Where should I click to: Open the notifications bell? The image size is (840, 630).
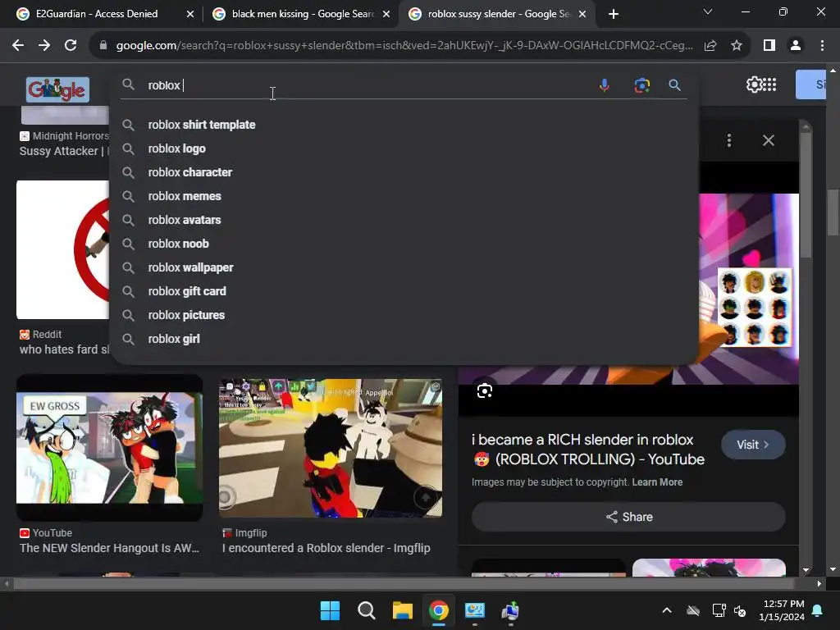coord(818,610)
